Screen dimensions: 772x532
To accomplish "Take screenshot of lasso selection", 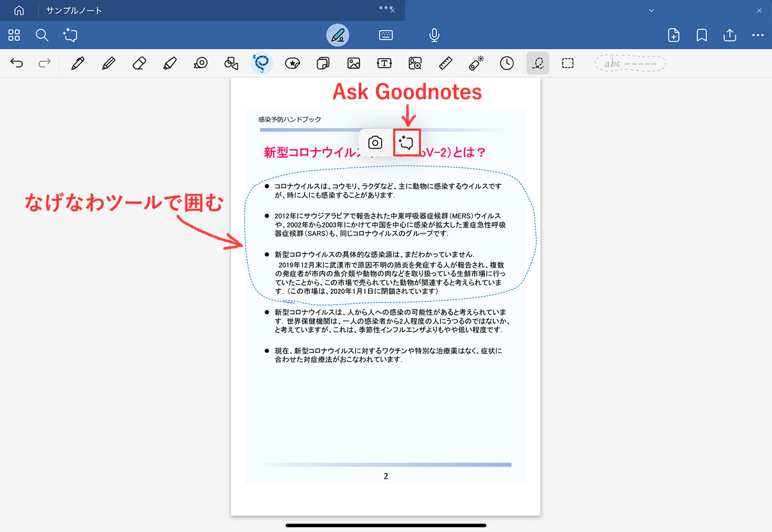I will (375, 143).
